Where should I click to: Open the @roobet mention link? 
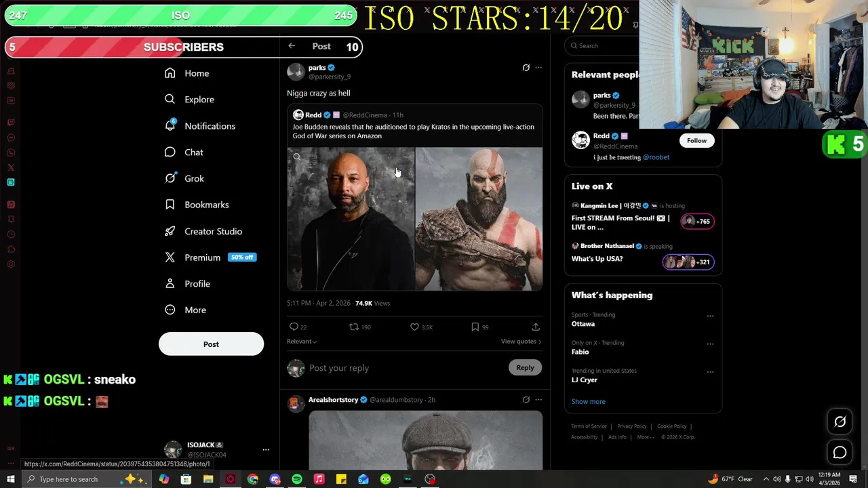pyautogui.click(x=656, y=157)
